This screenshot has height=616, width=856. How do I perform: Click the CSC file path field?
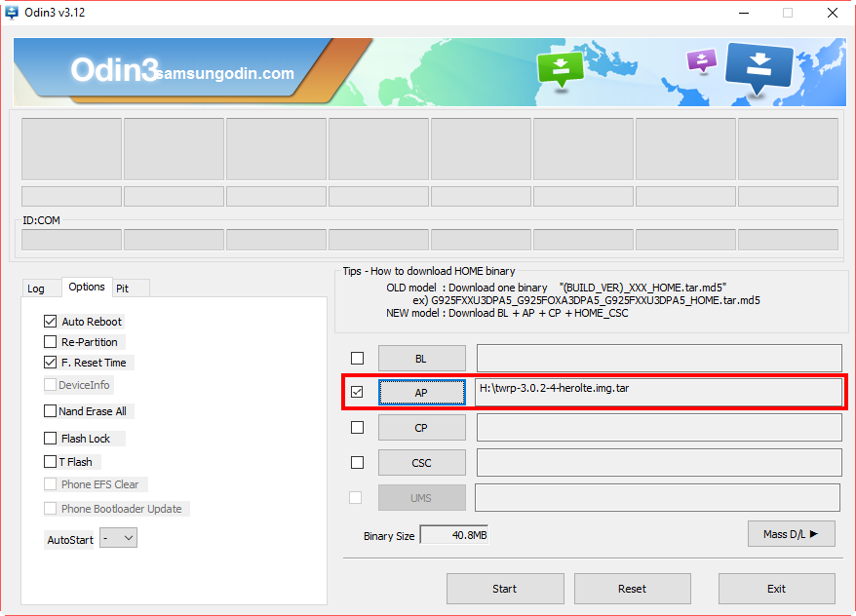click(659, 462)
